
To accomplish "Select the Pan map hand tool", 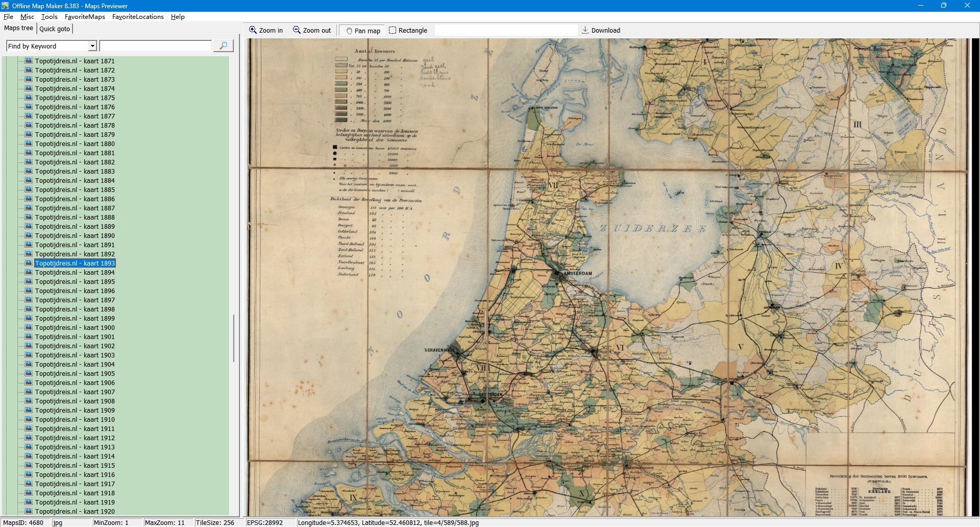I will pos(350,31).
